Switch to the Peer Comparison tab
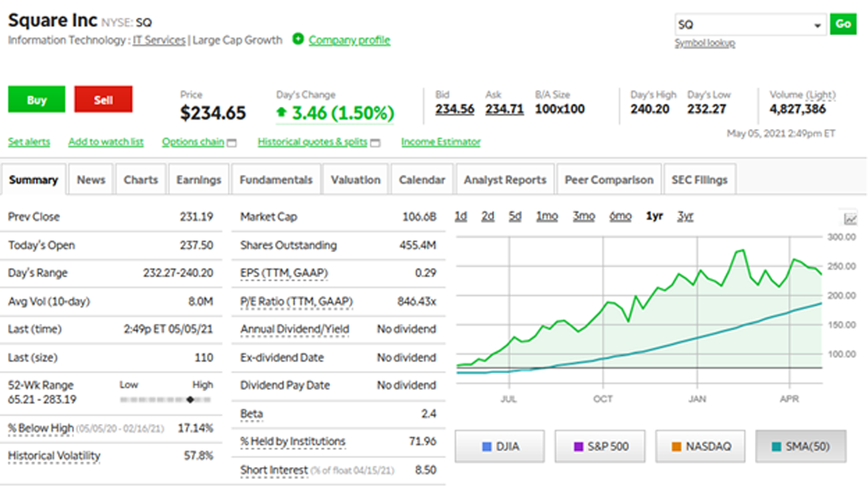Image resolution: width=868 pixels, height=495 pixels. pos(609,180)
